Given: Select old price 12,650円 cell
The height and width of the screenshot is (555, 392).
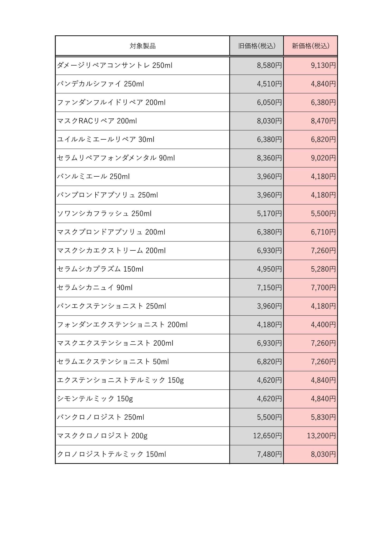Looking at the screenshot, I should (257, 436).
